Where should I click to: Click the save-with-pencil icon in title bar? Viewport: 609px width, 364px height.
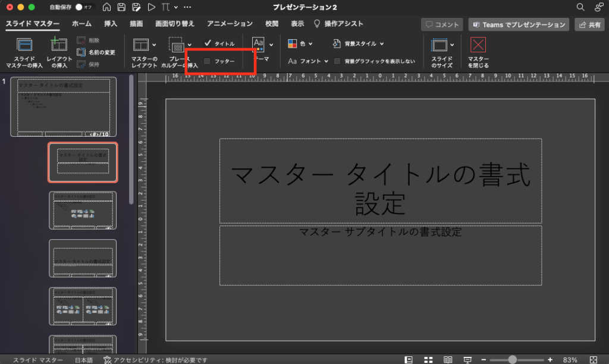tap(136, 7)
